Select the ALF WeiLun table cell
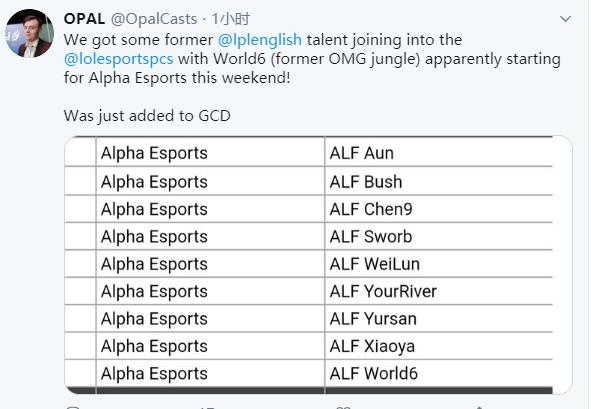 click(438, 263)
